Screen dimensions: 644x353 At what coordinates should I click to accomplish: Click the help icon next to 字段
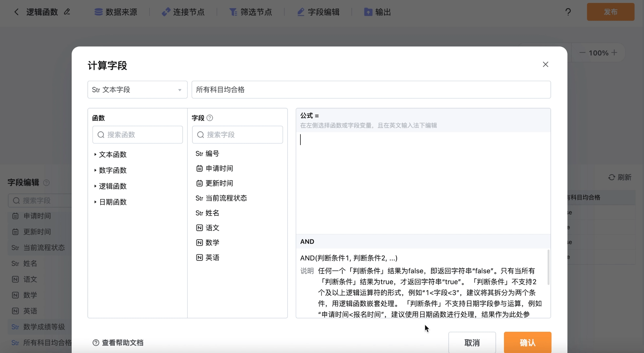coord(210,118)
